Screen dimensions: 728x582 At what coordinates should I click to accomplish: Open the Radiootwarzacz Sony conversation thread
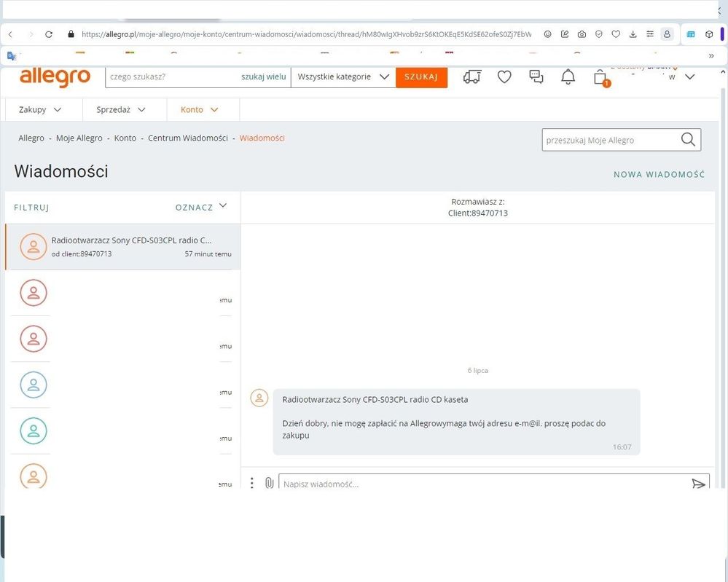click(x=123, y=246)
